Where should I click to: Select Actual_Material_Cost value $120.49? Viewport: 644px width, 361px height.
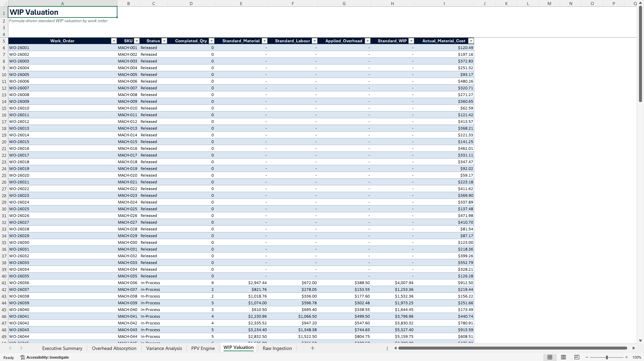444,48
